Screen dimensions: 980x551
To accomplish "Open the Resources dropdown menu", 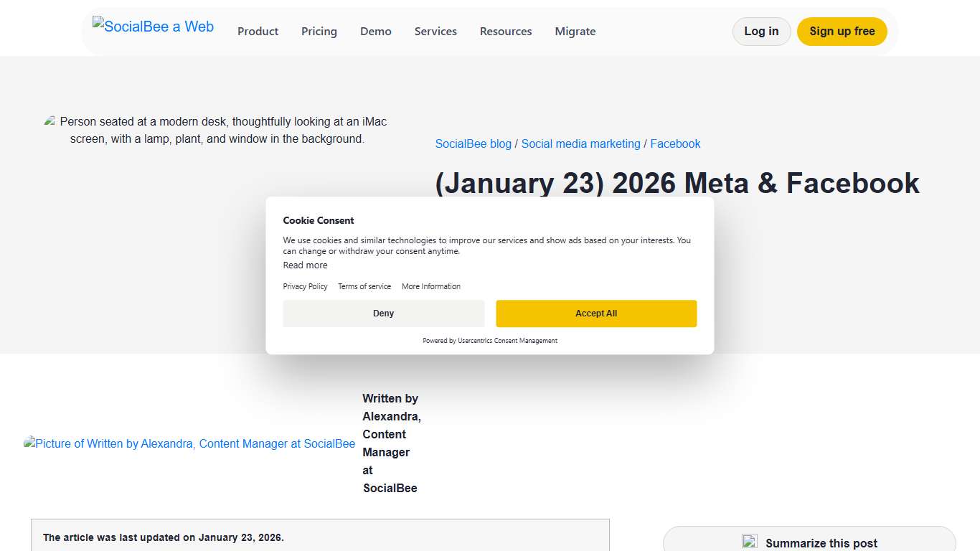I will (506, 32).
